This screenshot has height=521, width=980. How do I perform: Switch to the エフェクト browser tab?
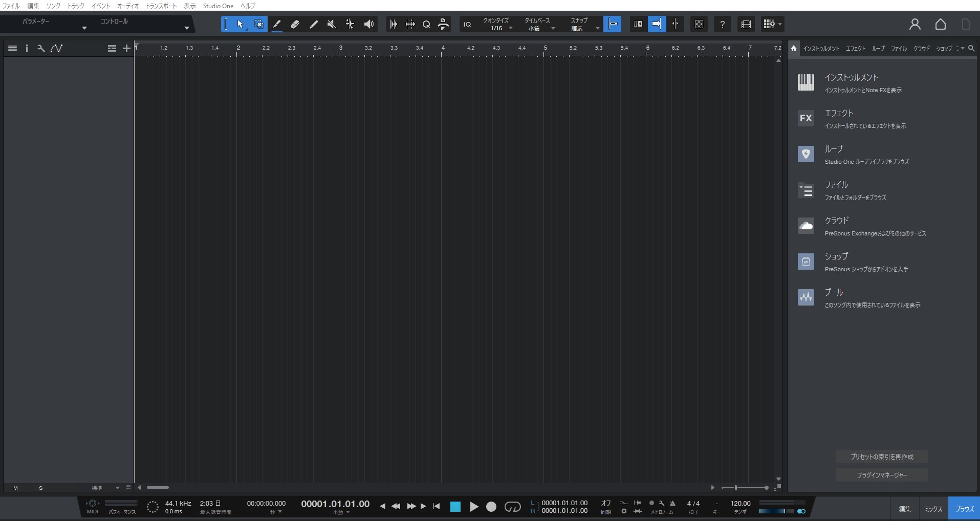[x=855, y=49]
